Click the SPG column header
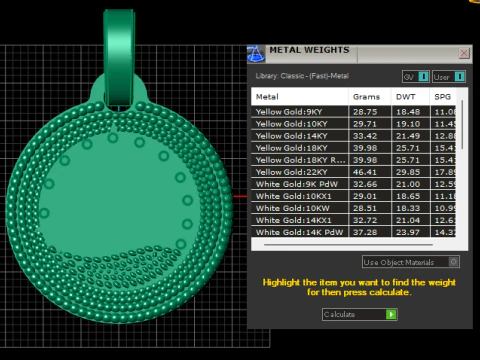The width and height of the screenshot is (480, 360). pyautogui.click(x=443, y=97)
